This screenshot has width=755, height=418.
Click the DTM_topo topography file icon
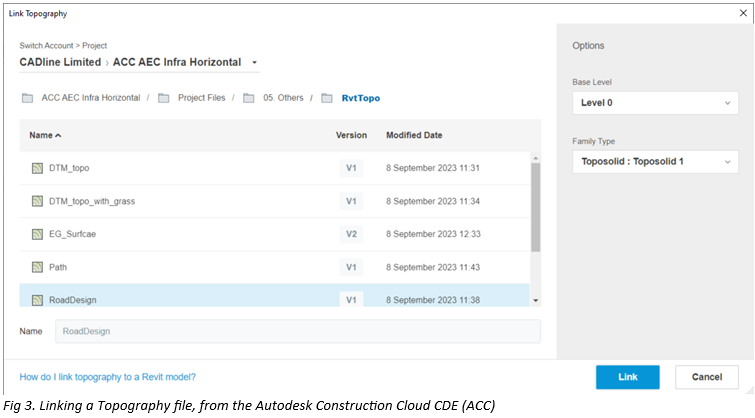(37, 168)
